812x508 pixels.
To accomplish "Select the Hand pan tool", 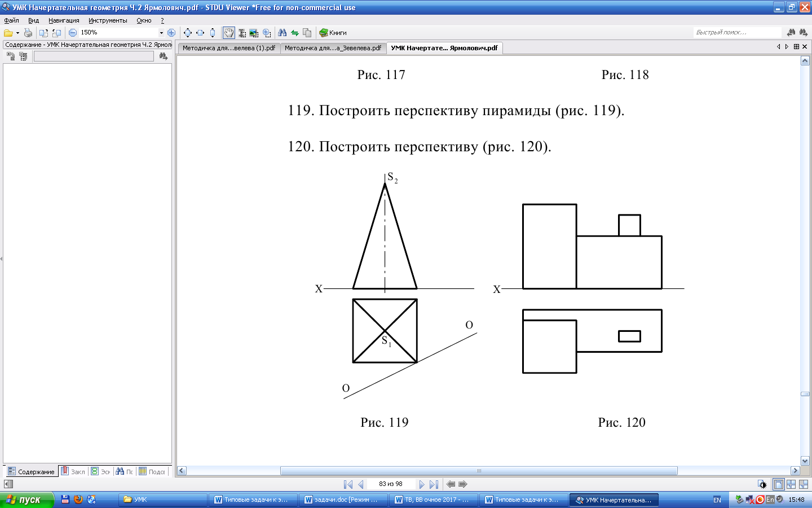I will click(228, 33).
